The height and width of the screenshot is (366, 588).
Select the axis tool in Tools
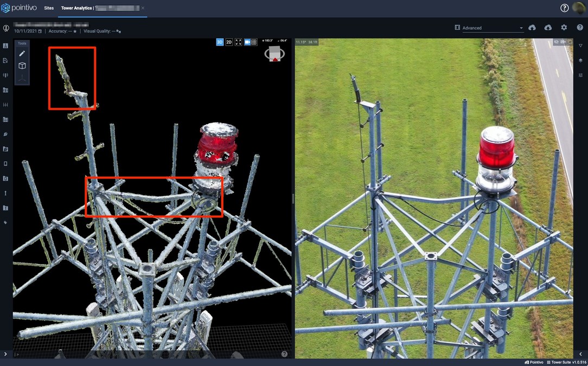coord(22,78)
